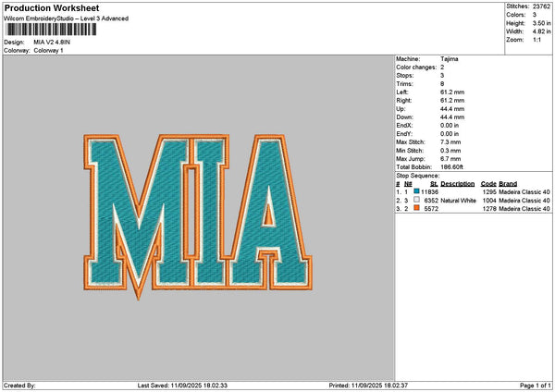
Task: Click thread code 1278
Action: [489, 209]
